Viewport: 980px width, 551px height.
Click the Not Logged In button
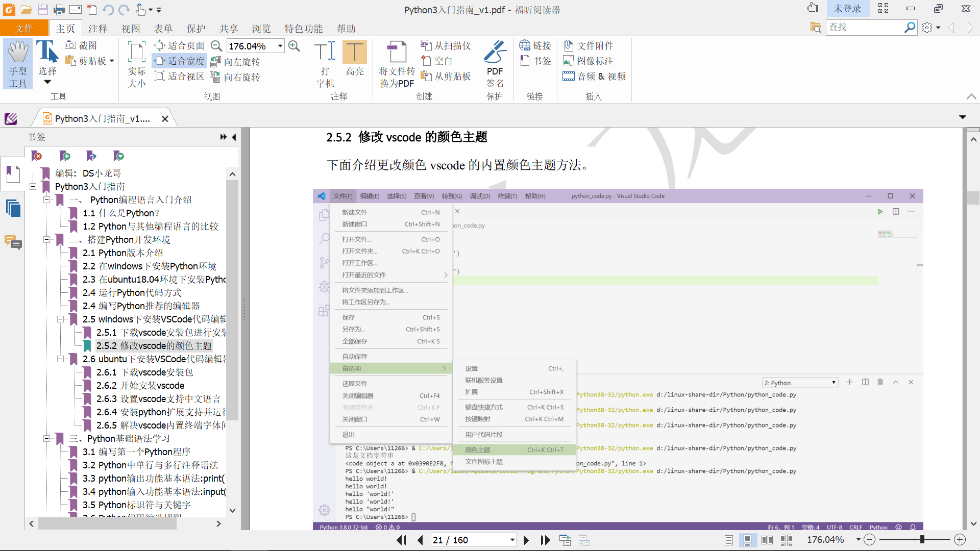847,9
